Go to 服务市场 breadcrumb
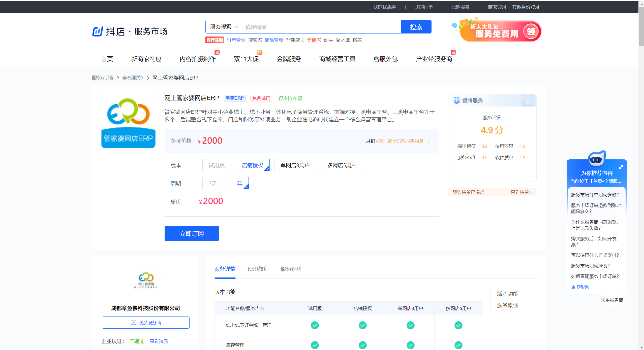 click(102, 78)
